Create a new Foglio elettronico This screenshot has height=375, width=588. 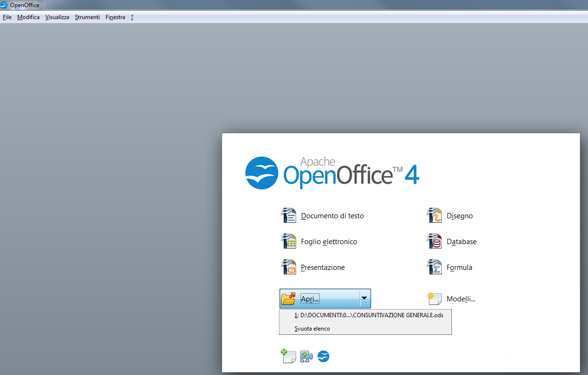coord(329,242)
